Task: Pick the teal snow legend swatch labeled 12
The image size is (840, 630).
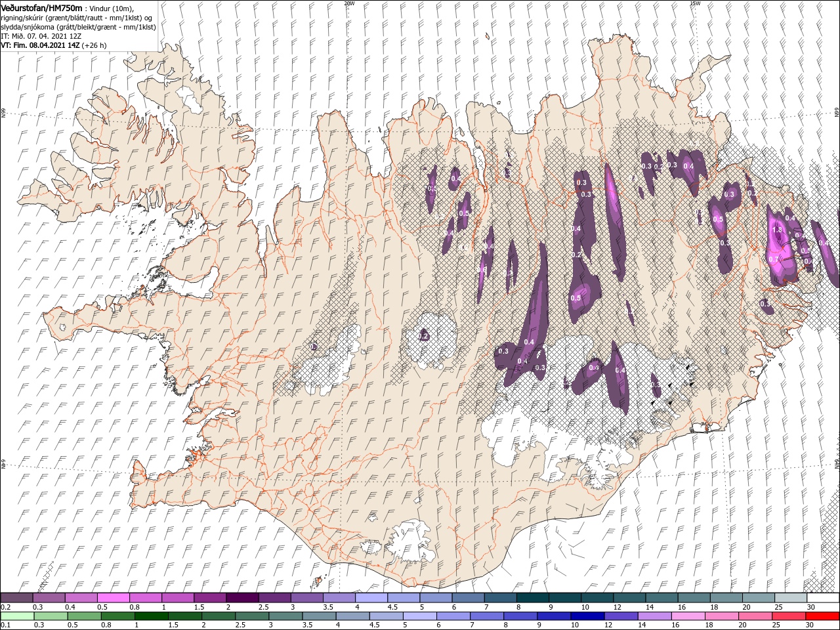Action: tap(629, 598)
